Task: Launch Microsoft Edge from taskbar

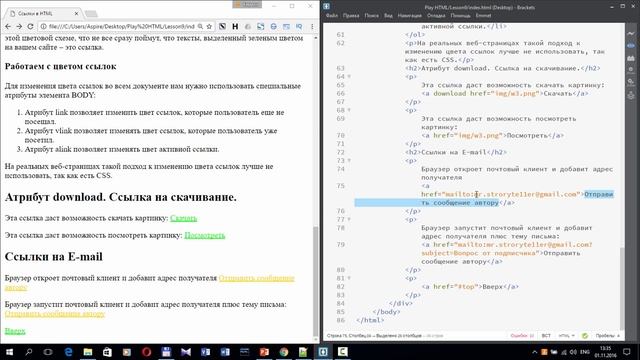Action: tap(68, 352)
